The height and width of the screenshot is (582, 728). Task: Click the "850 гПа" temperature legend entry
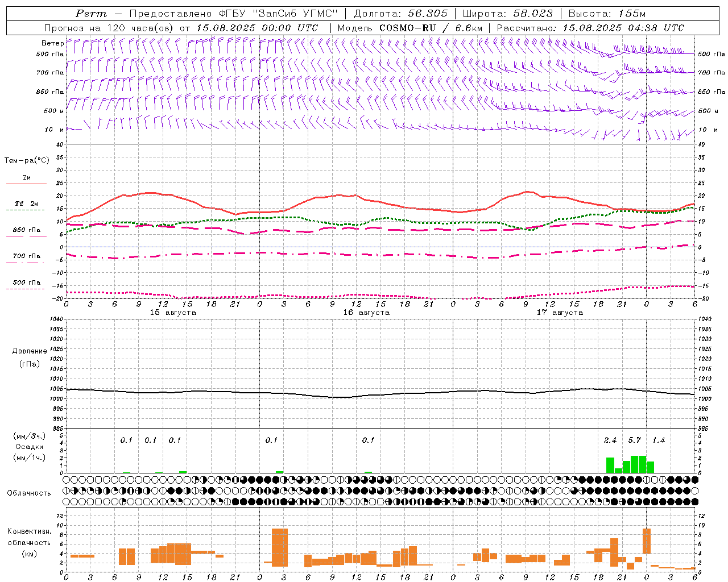tap(26, 230)
